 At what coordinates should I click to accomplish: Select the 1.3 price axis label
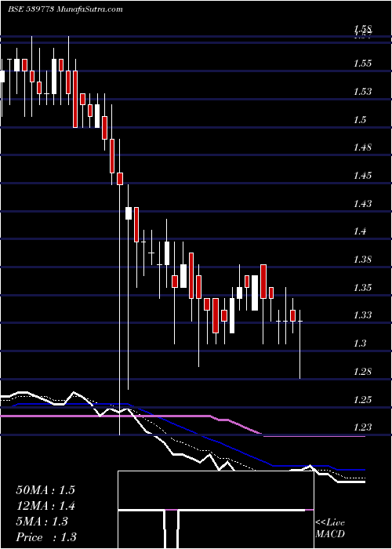[x=360, y=344]
